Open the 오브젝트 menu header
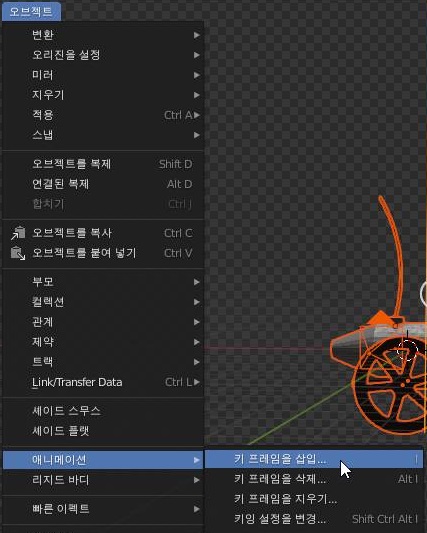The image size is (427, 533). coord(31,12)
